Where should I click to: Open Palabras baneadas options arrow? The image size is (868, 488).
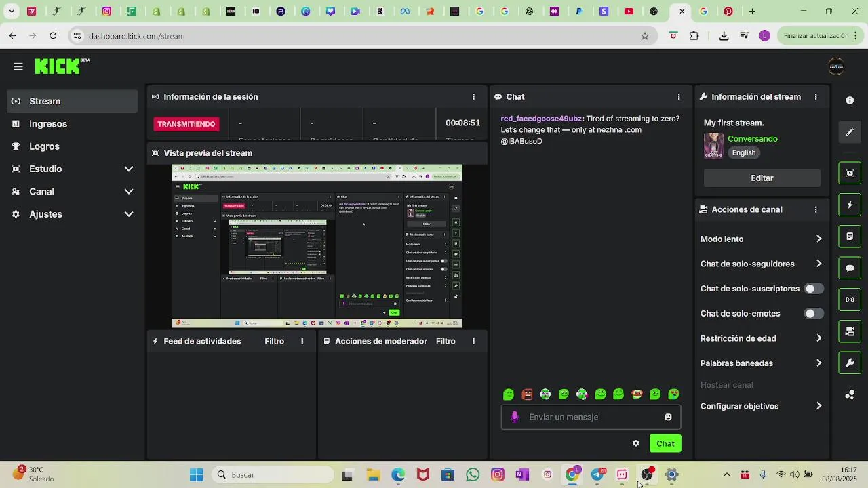pos(818,363)
